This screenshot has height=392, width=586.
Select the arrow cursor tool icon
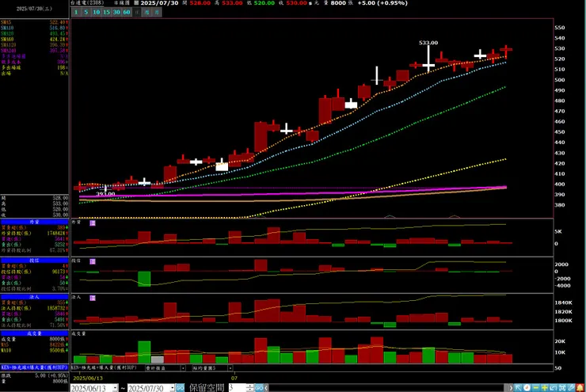pos(518,388)
